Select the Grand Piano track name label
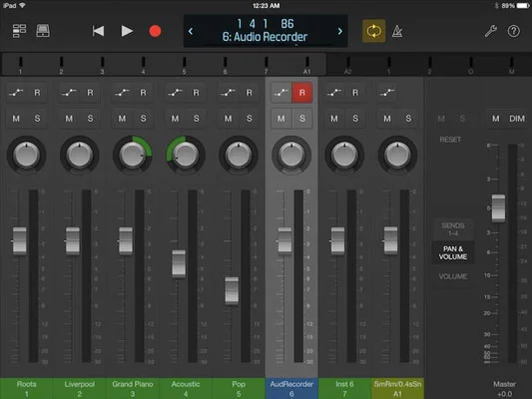The height and width of the screenshot is (399, 532). tap(133, 388)
